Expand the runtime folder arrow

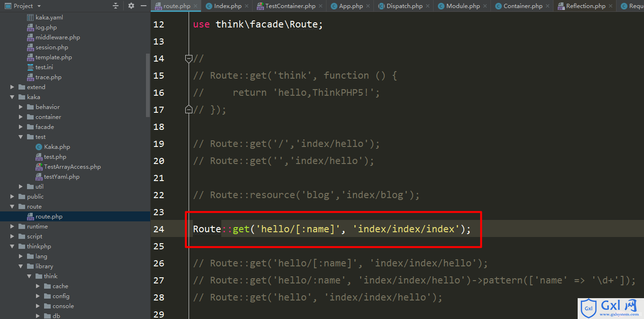pyautogui.click(x=12, y=227)
